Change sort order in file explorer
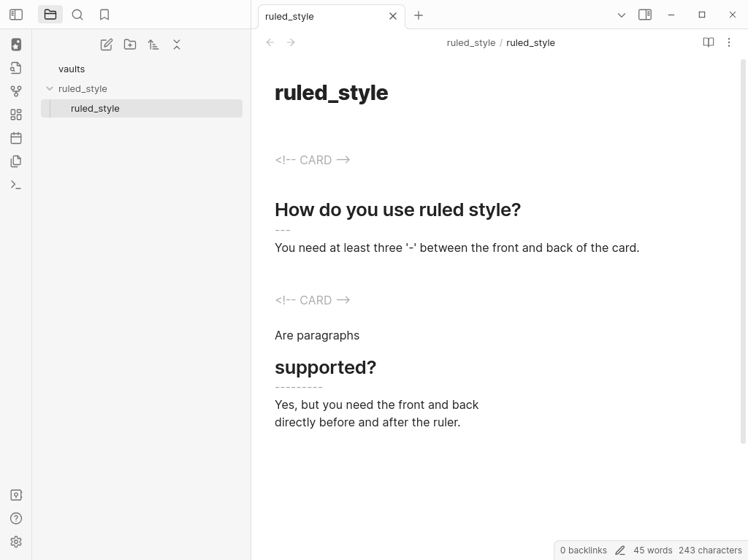Viewport: 748px width, 560px height. tap(153, 45)
